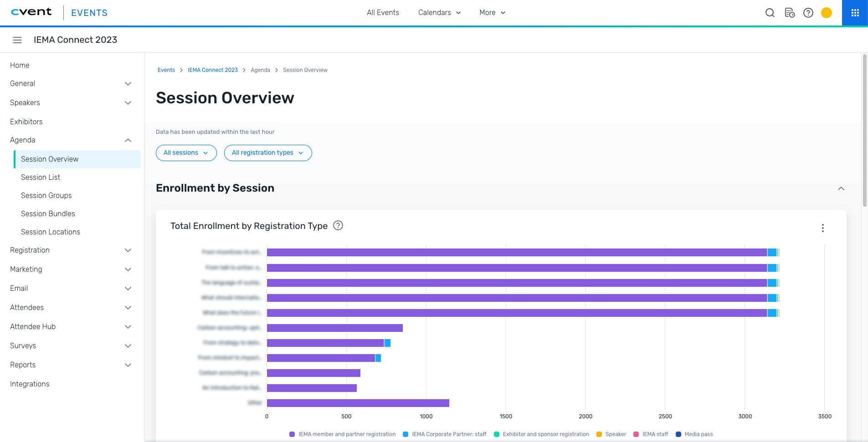Toggle IEMA member and partner registration legend
The image size is (868, 442).
coord(343,434)
